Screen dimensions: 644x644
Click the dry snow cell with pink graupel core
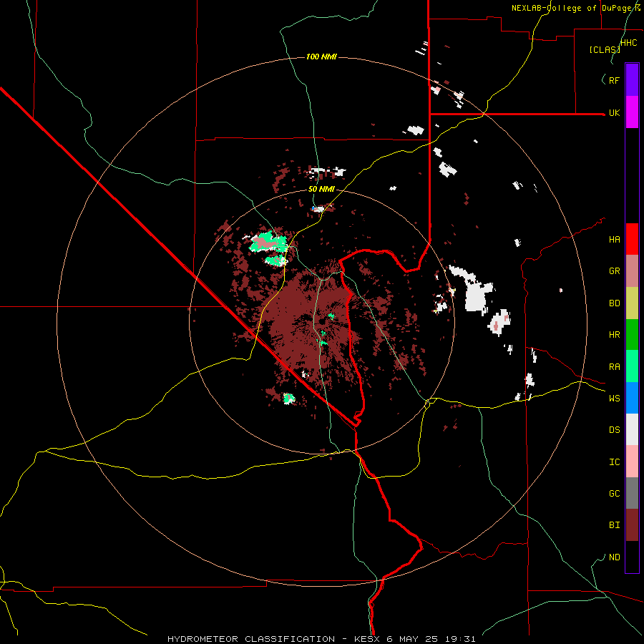pos(499,323)
